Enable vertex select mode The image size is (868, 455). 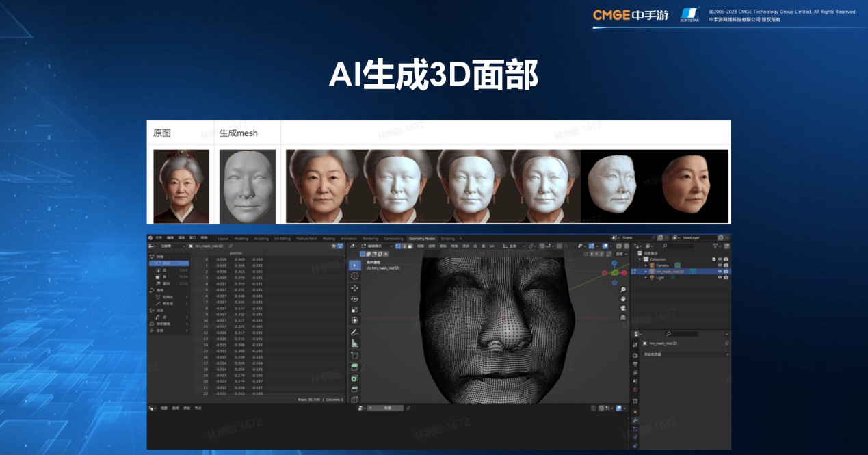click(x=398, y=246)
